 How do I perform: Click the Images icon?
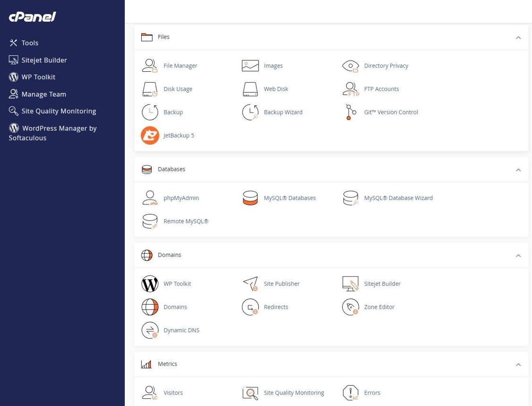pyautogui.click(x=250, y=66)
